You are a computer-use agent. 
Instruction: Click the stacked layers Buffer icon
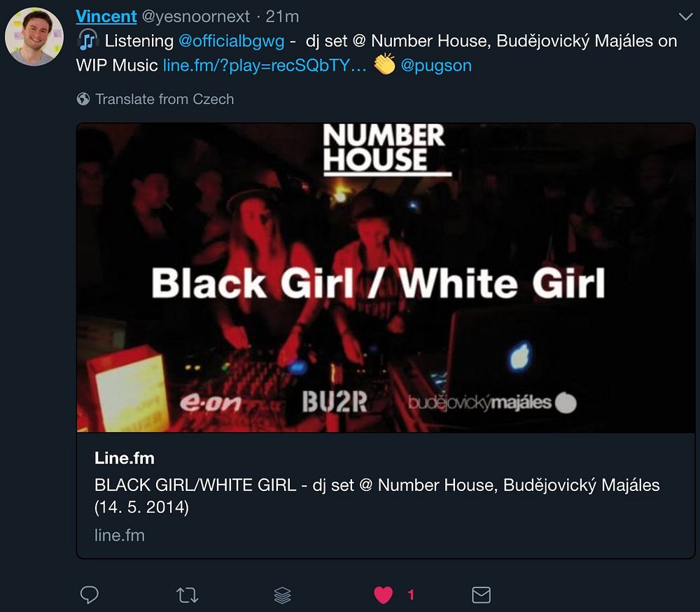283,595
